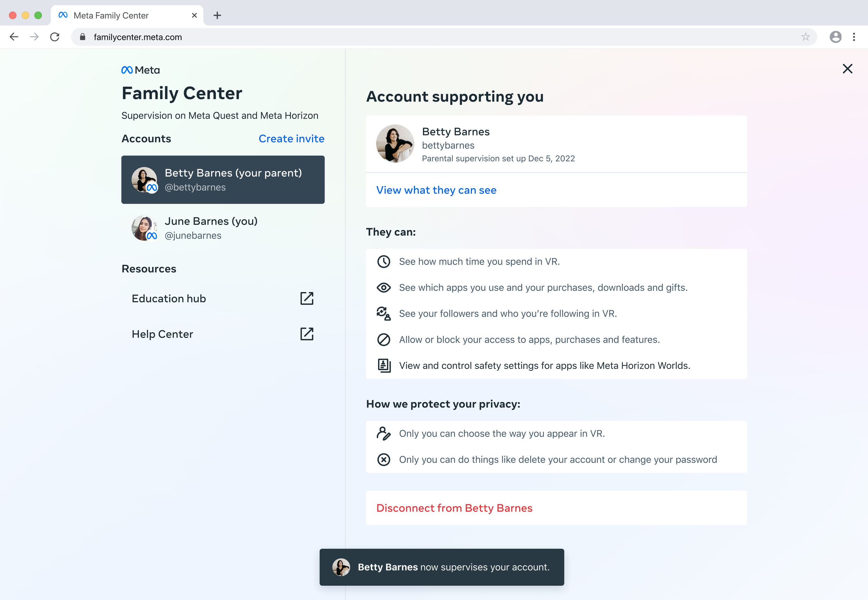Click the block icon next to Allow or block

click(x=383, y=340)
